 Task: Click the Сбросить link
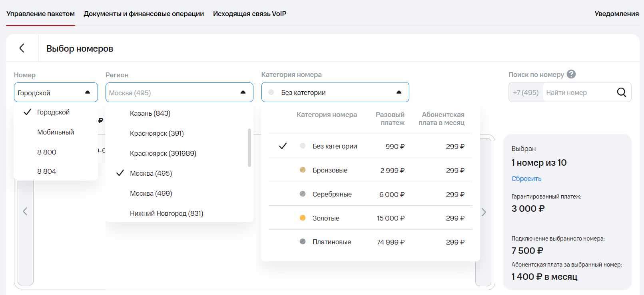pyautogui.click(x=526, y=179)
